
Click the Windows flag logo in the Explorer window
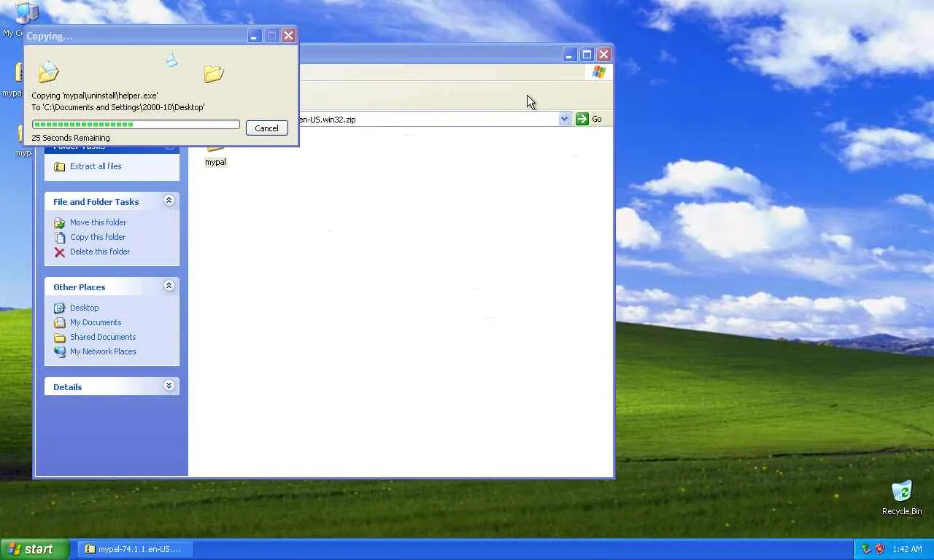pos(599,72)
